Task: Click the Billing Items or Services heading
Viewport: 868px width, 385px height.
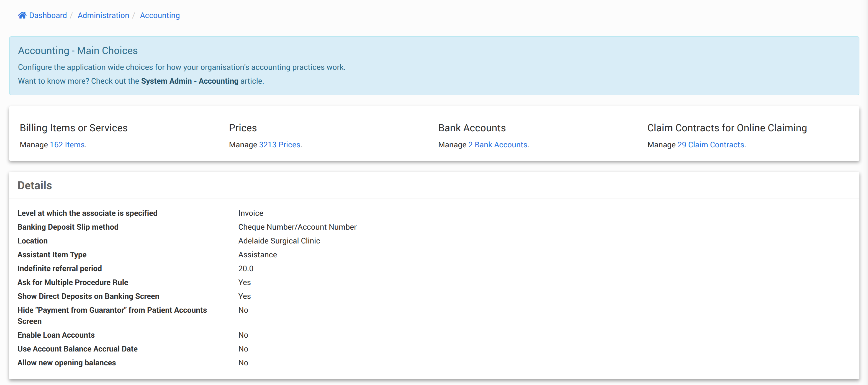Action: tap(73, 128)
